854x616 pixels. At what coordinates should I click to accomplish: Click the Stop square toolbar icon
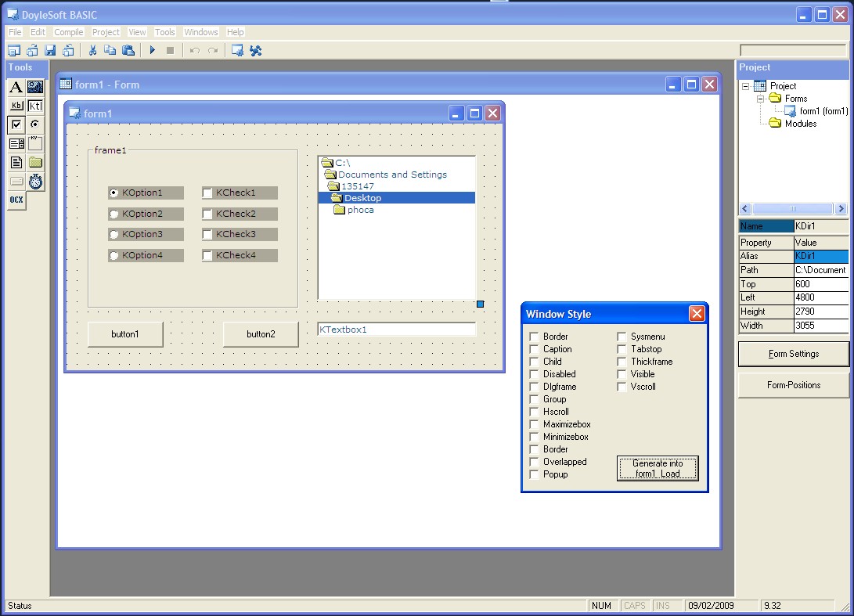point(170,51)
